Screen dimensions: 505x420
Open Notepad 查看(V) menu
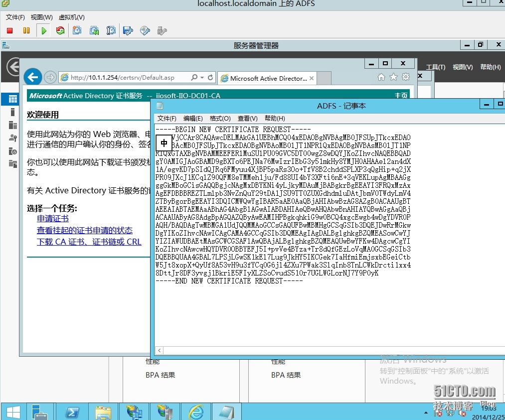click(247, 119)
